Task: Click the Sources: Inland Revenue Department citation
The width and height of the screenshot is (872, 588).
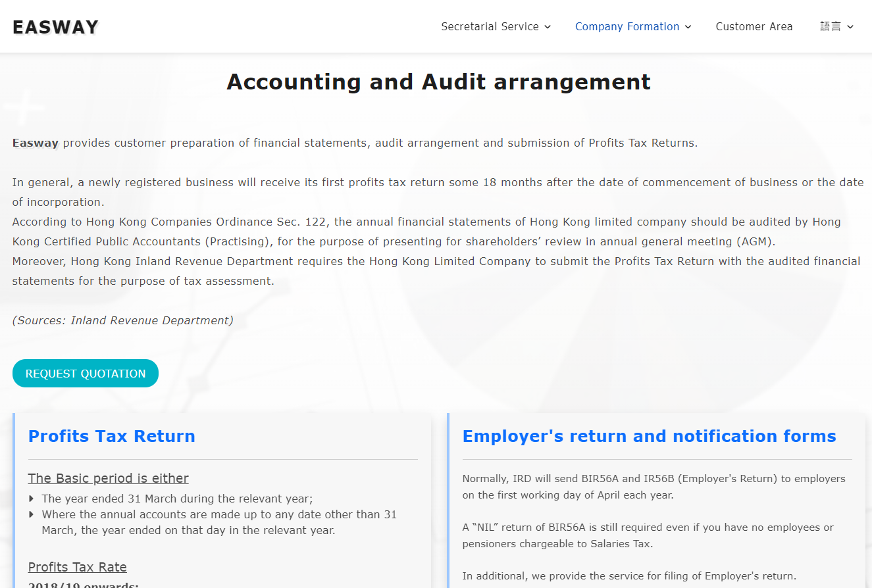Action: (x=122, y=320)
